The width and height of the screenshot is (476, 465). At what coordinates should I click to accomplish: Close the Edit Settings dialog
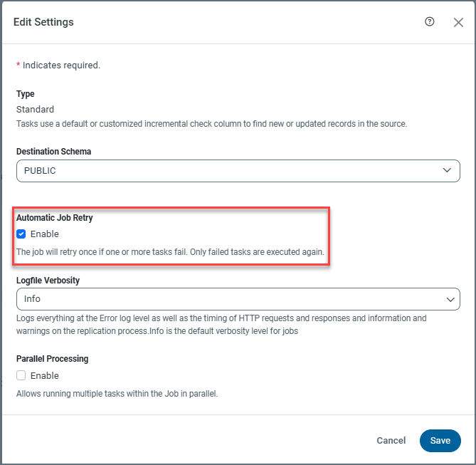[458, 22]
